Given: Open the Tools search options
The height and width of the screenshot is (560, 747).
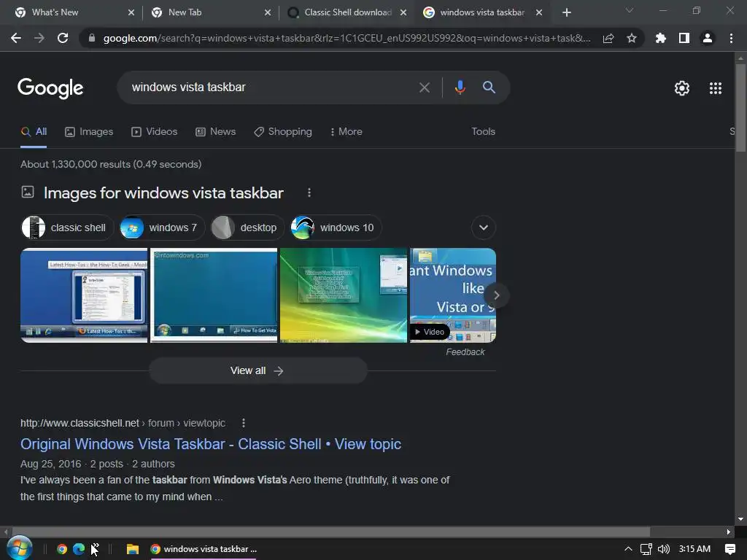Looking at the screenshot, I should 483,131.
